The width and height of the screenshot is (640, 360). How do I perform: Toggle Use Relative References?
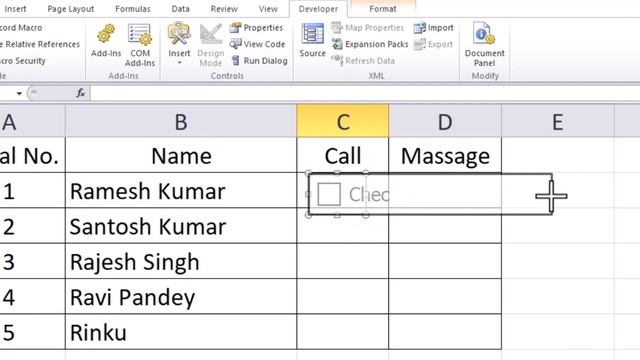coord(40,44)
